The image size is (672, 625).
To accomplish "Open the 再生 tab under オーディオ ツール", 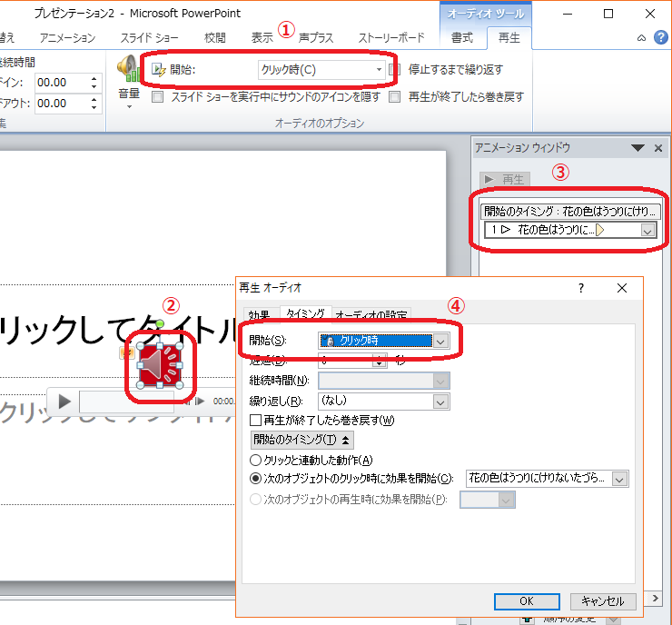I will (509, 38).
